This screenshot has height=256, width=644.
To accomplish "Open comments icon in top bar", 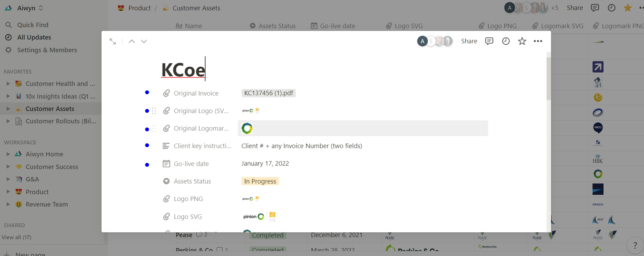I will click(x=595, y=8).
